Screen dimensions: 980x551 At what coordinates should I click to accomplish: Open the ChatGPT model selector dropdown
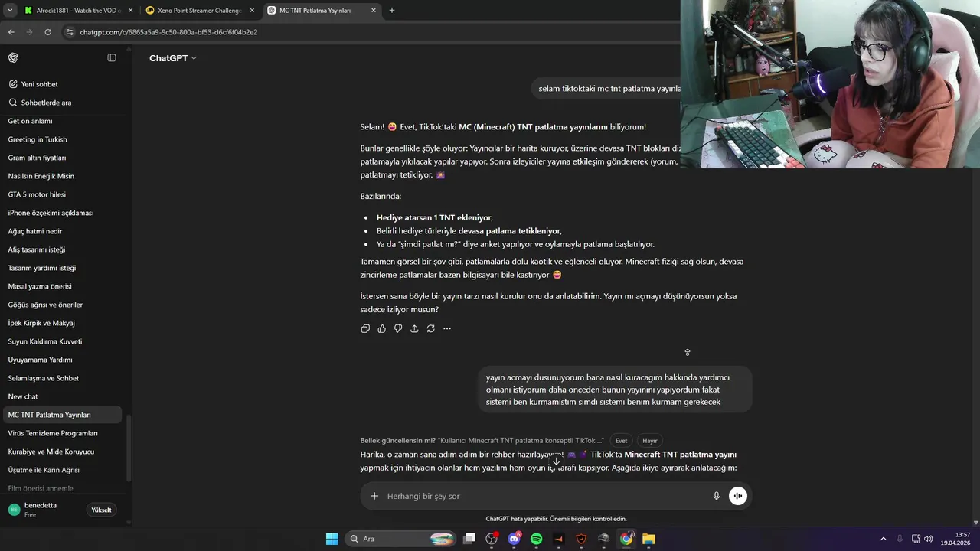click(x=173, y=58)
